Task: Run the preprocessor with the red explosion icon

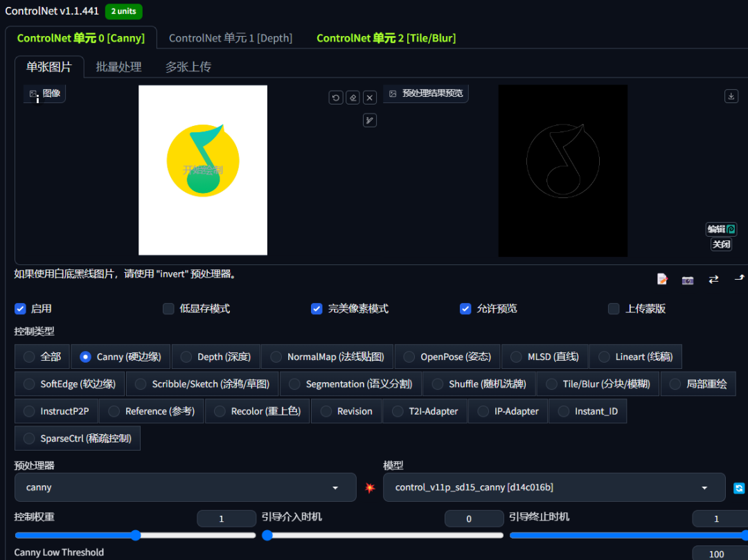Action: click(x=370, y=487)
